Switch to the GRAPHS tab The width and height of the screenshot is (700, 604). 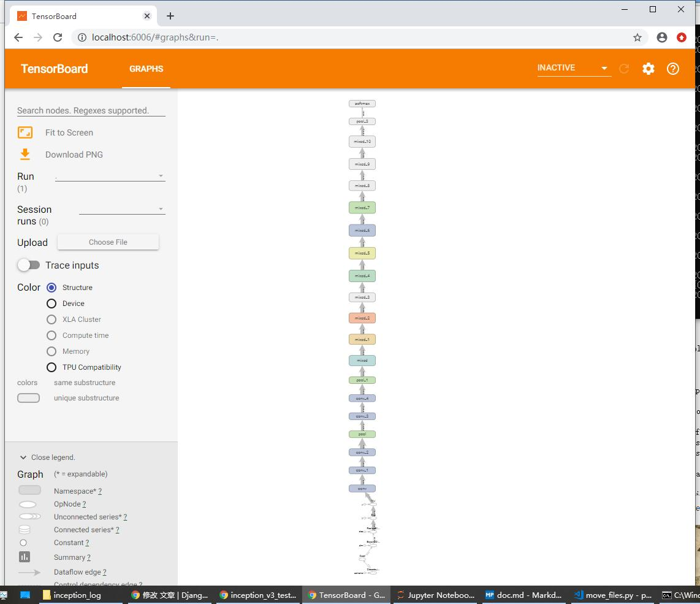(146, 69)
